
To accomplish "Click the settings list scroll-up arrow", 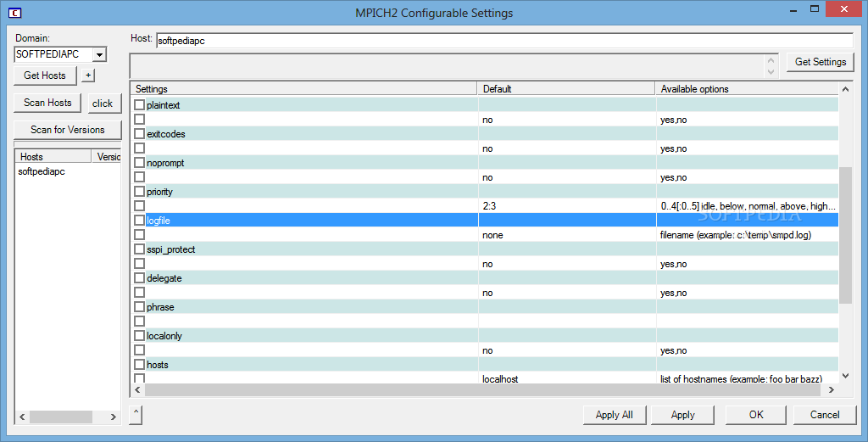I will [845, 89].
